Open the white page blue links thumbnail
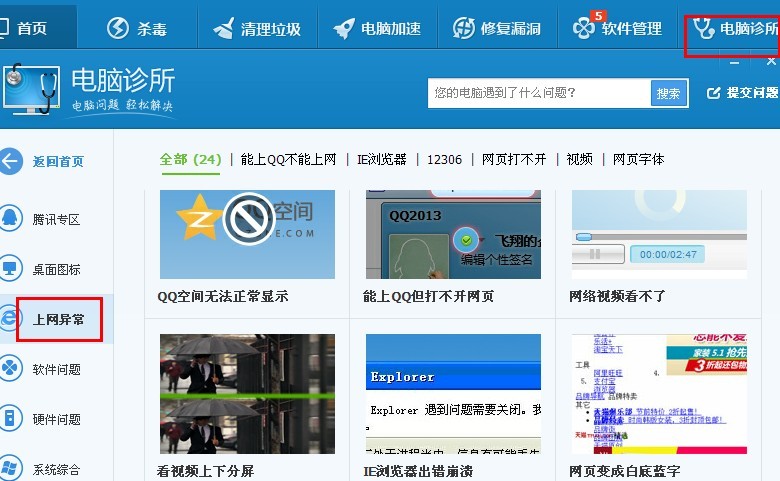This screenshot has width=780, height=481. pyautogui.click(x=659, y=393)
